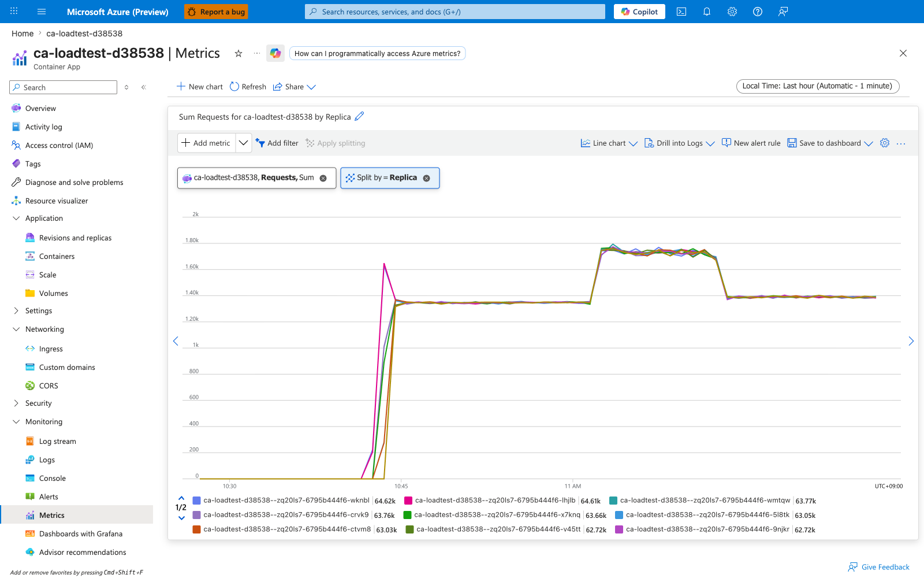Image resolution: width=924 pixels, height=578 pixels.
Task: Refresh the metrics chart
Action: point(248,87)
